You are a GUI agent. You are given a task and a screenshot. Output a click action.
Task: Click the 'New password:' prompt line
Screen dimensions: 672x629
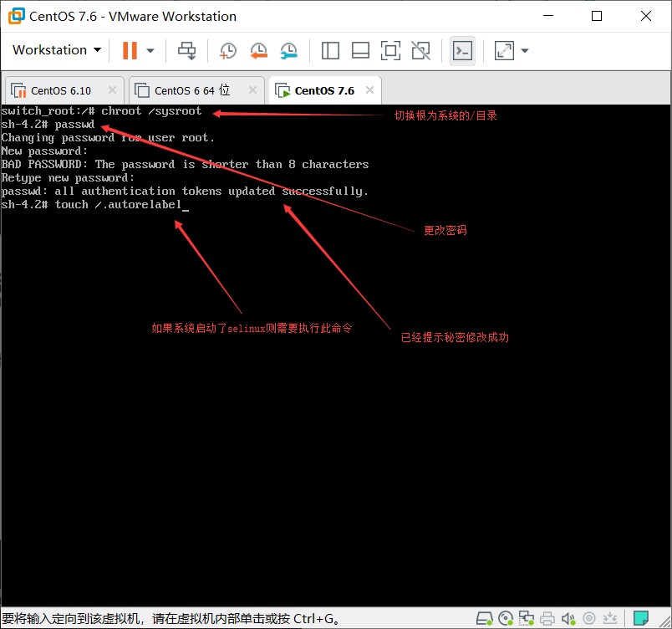(x=44, y=151)
